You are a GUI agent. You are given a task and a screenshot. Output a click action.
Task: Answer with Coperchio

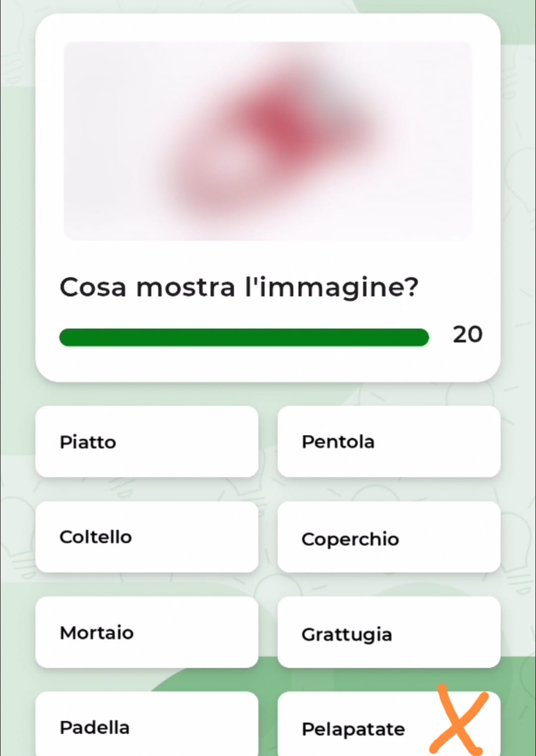point(389,537)
